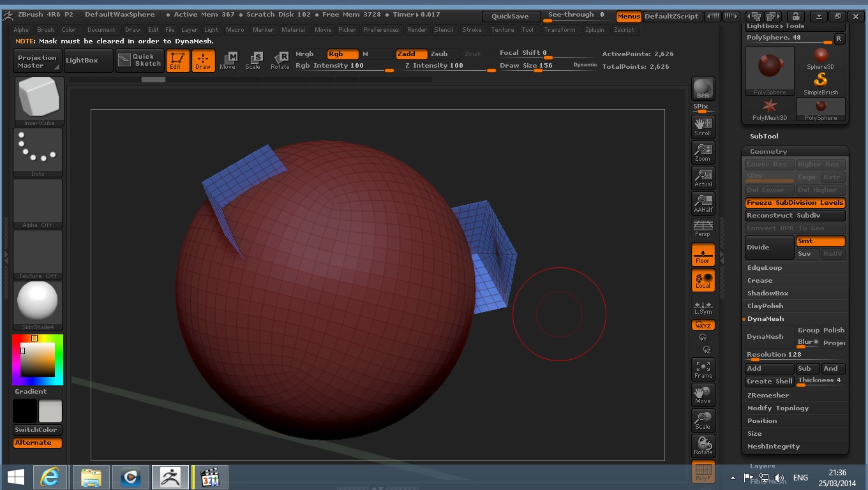Click the Texture Off thumbnail

[38, 255]
